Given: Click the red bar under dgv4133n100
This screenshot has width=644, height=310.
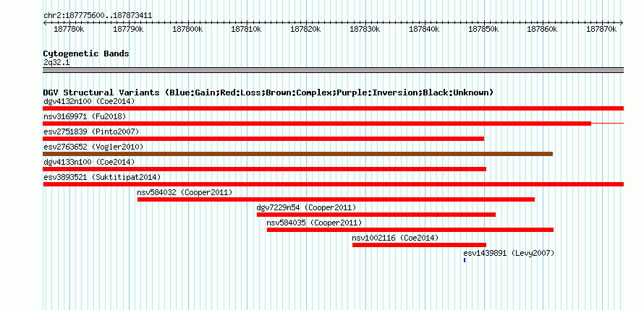Looking at the screenshot, I should tap(265, 169).
